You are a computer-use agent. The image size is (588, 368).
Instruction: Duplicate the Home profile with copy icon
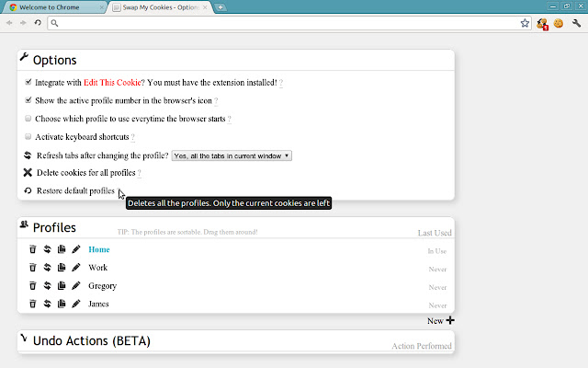(62, 249)
